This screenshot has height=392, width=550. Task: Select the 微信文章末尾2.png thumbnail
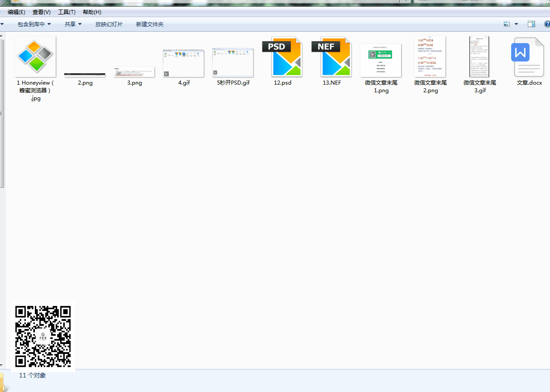tap(430, 57)
